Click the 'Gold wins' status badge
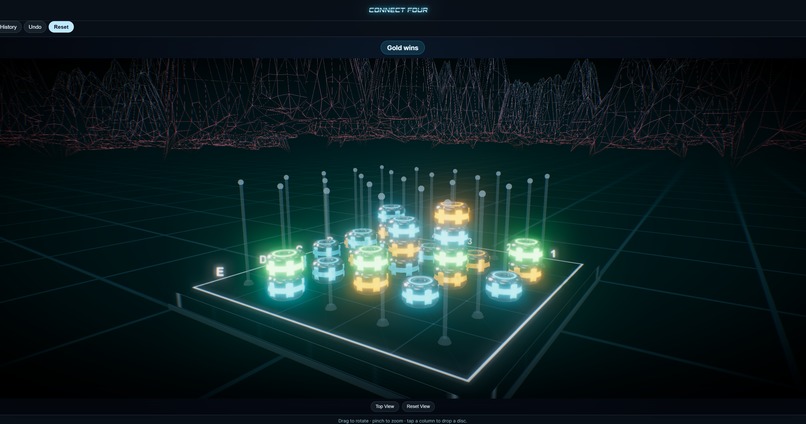806x424 pixels. 402,48
